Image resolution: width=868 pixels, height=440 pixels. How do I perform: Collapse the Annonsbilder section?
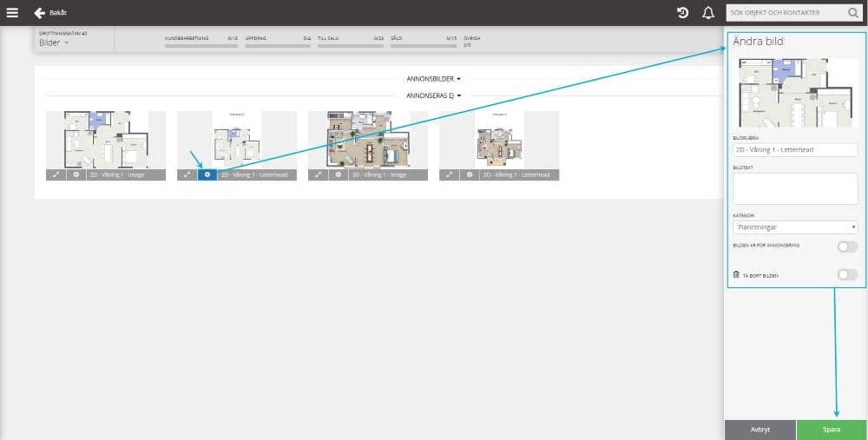[433, 79]
